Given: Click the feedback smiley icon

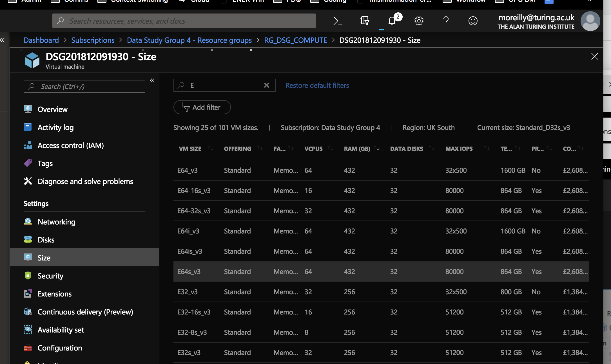Looking at the screenshot, I should coord(473,21).
